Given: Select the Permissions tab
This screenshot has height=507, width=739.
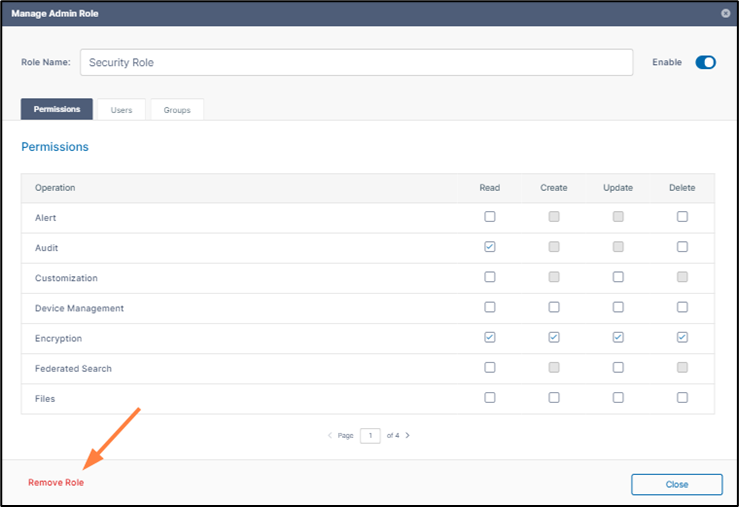Looking at the screenshot, I should 57,110.
